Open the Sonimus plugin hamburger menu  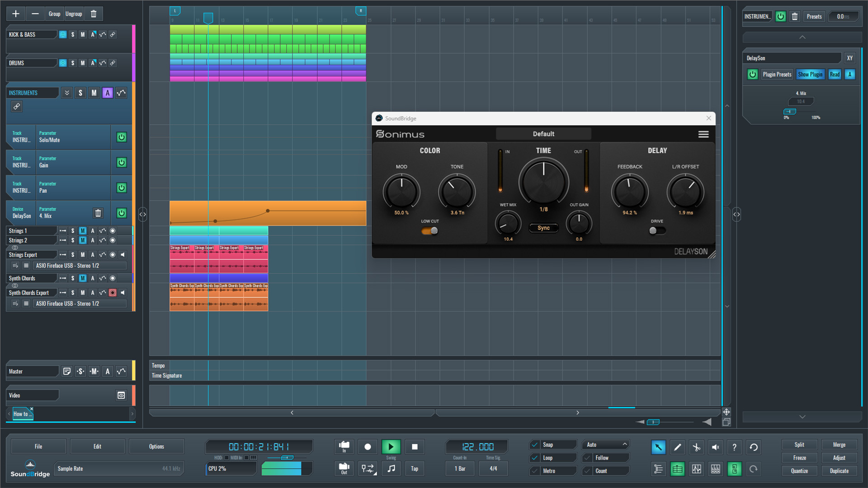[x=703, y=134]
